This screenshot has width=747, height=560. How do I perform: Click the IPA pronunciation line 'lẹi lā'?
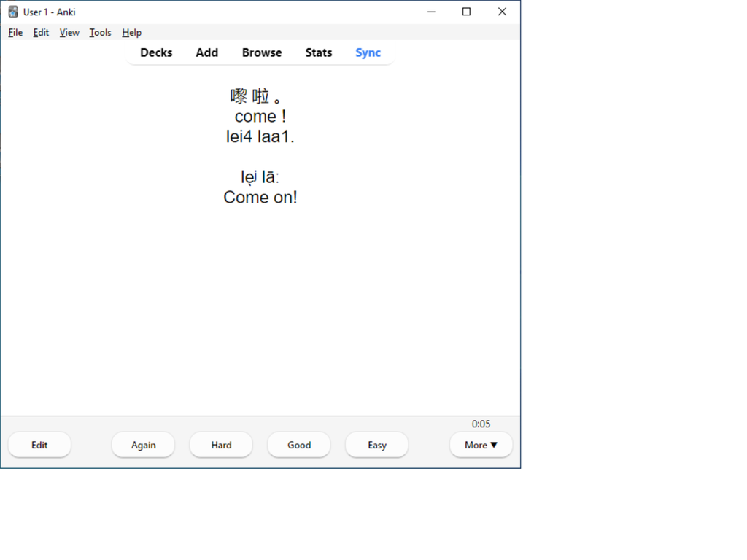[x=260, y=177]
